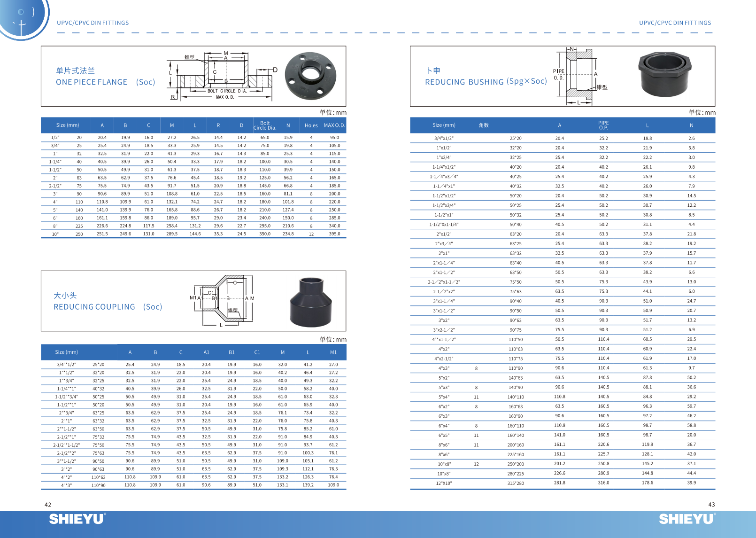The height and width of the screenshot is (538, 756).
Task: Click the PIPE O.P. column header
Action: pyautogui.click(x=603, y=125)
